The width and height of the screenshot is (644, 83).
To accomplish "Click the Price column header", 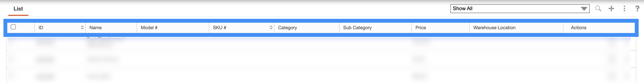I will (420, 27).
